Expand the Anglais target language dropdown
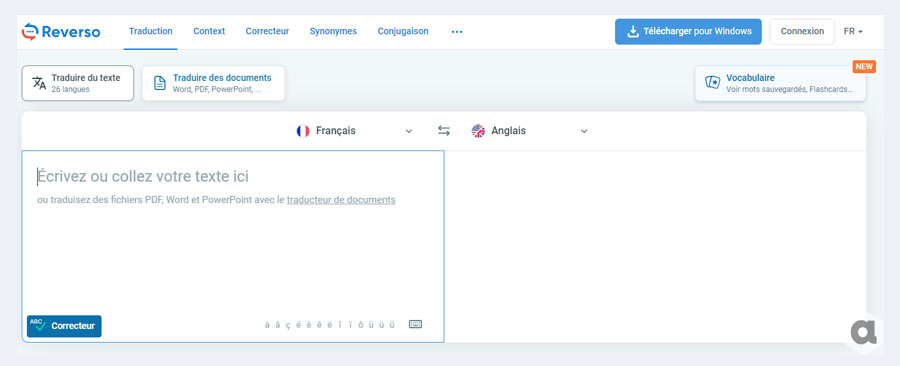The width and height of the screenshot is (900, 366). click(530, 131)
